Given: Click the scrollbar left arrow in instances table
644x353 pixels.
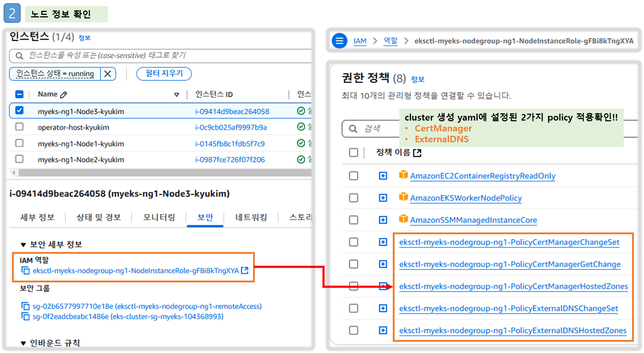Looking at the screenshot, I should pyautogui.click(x=14, y=173).
